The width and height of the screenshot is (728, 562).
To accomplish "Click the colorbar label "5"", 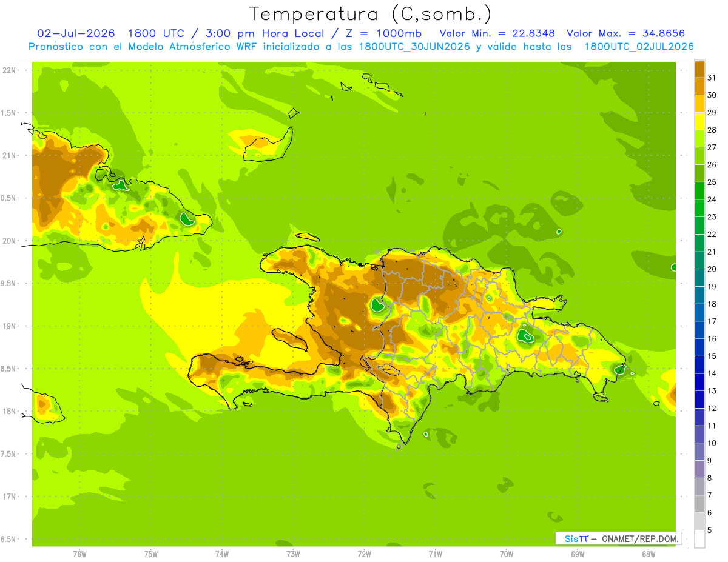I will (710, 530).
